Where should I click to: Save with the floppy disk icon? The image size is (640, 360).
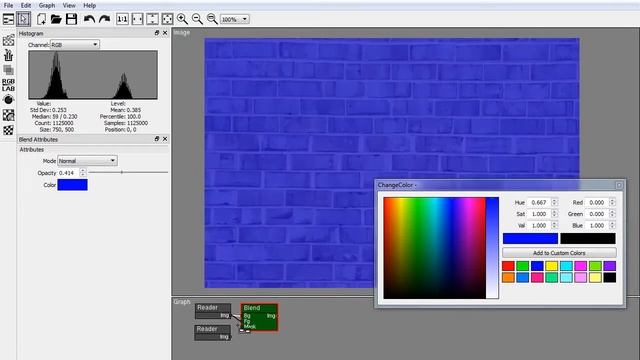[71, 19]
